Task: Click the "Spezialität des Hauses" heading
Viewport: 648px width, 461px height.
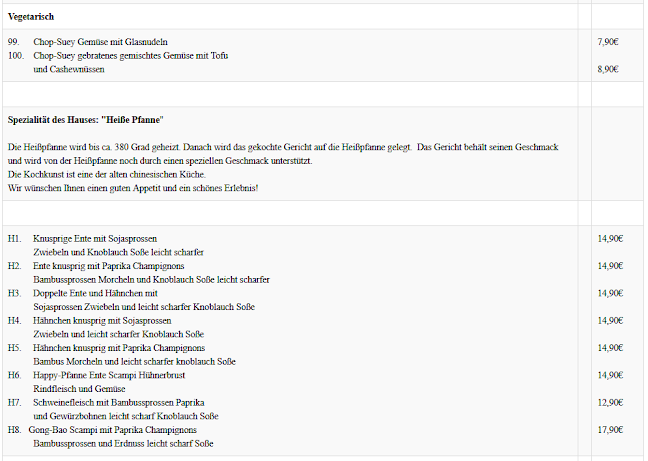Action: point(85,119)
